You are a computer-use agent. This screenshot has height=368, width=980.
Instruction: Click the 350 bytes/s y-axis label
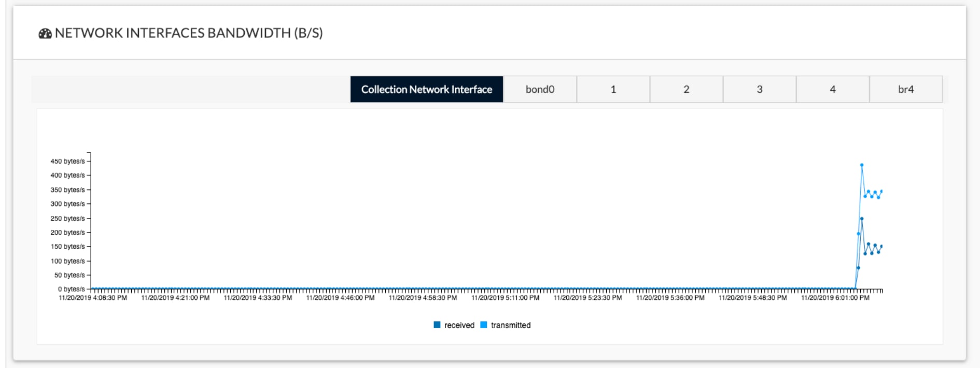67,190
